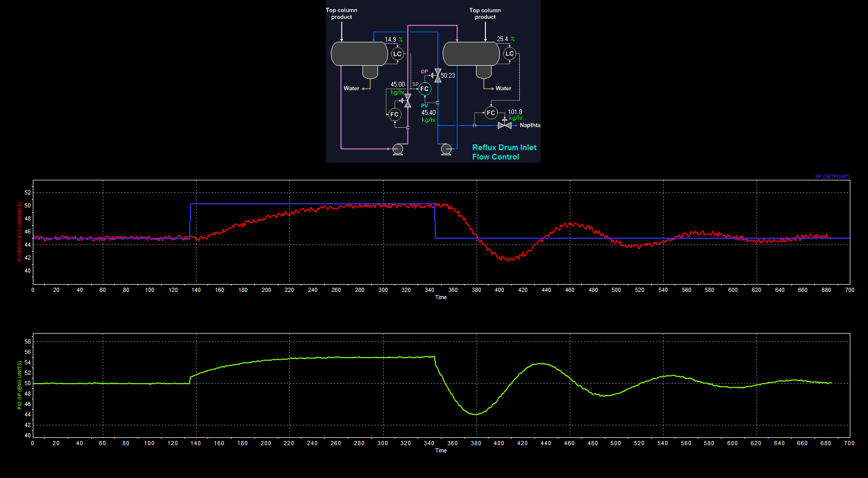
Task: Click the 45.40 PV flow value
Action: 429,113
